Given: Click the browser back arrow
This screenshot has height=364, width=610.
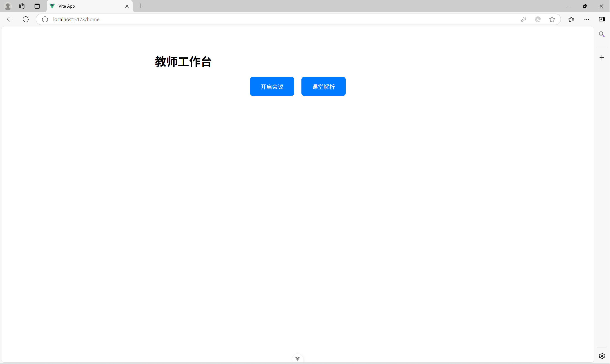Looking at the screenshot, I should click(10, 19).
